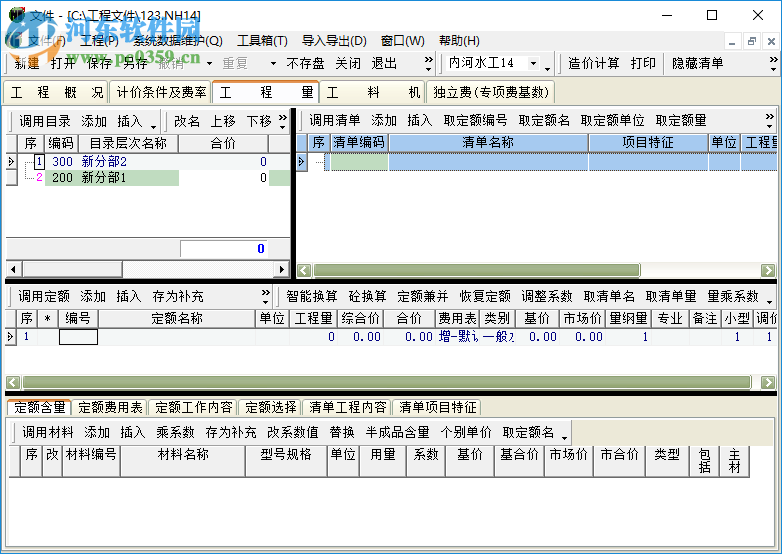
Task: Click 上移 to move the directory up
Action: click(x=222, y=121)
